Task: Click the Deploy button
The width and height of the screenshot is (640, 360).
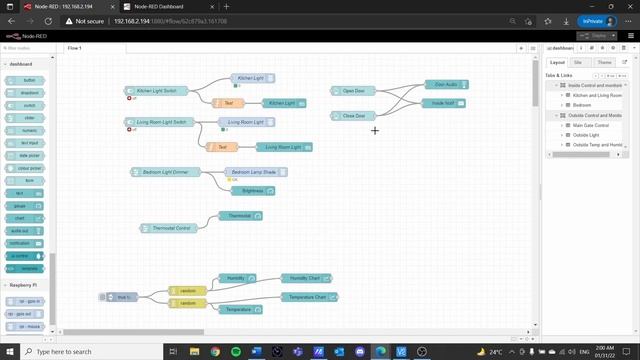Action: coord(593,36)
